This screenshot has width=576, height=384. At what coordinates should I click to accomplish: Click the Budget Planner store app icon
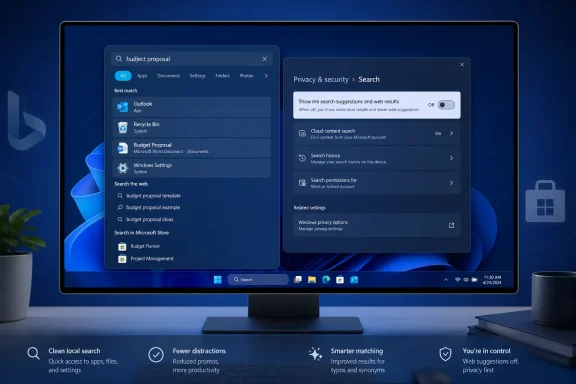[122, 247]
